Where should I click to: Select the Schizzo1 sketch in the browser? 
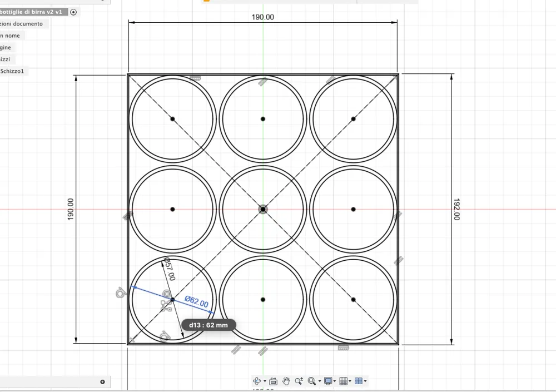click(x=12, y=71)
